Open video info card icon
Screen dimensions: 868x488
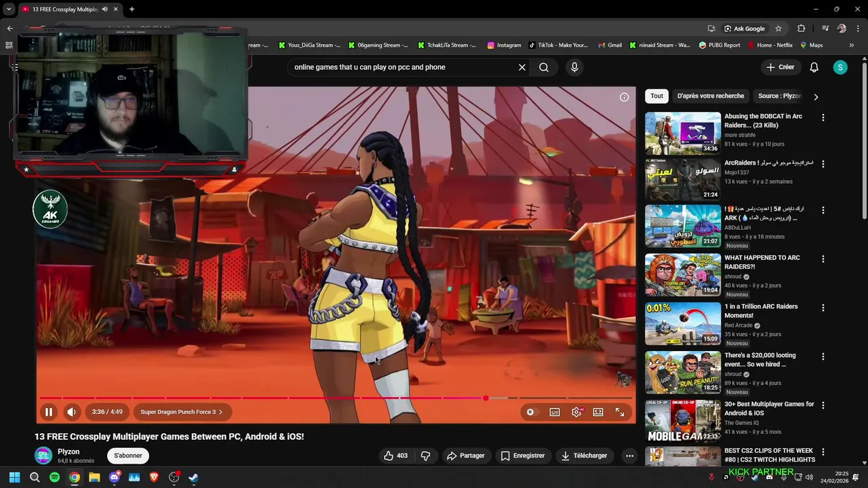pyautogui.click(x=624, y=97)
